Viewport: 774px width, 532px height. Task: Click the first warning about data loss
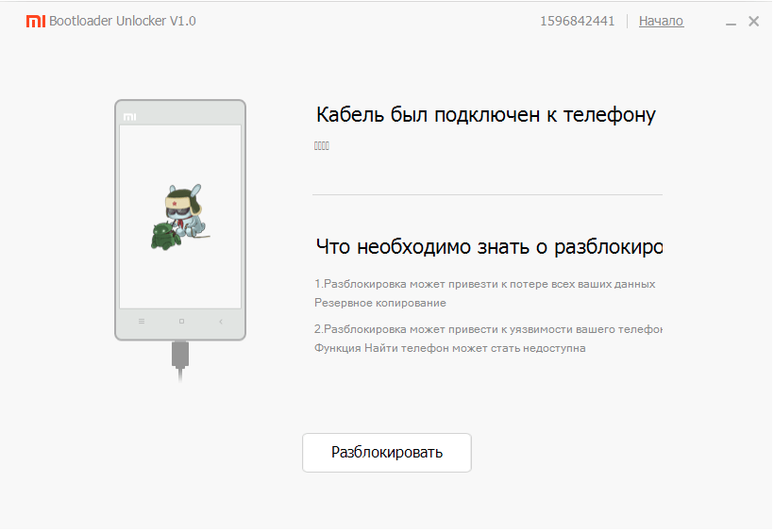point(484,284)
